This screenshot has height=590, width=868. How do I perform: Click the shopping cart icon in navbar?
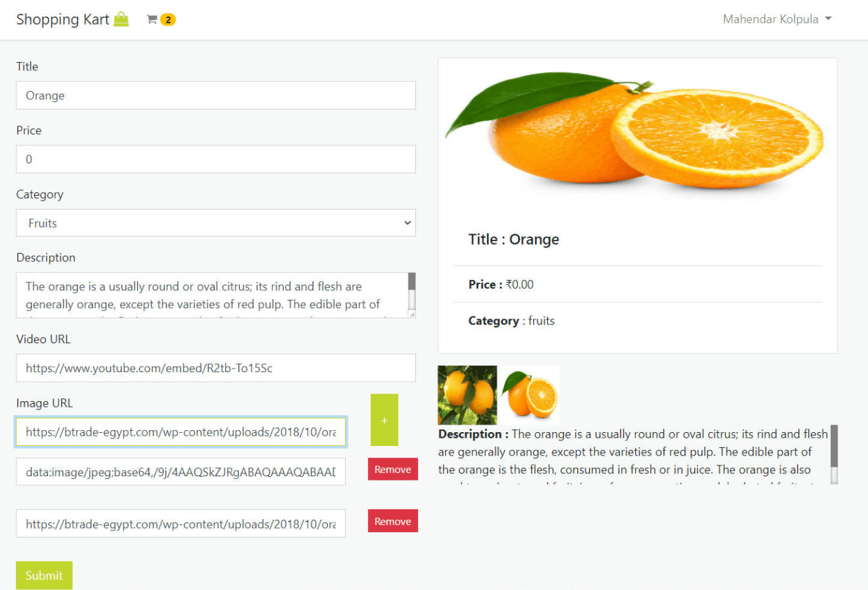[x=152, y=19]
